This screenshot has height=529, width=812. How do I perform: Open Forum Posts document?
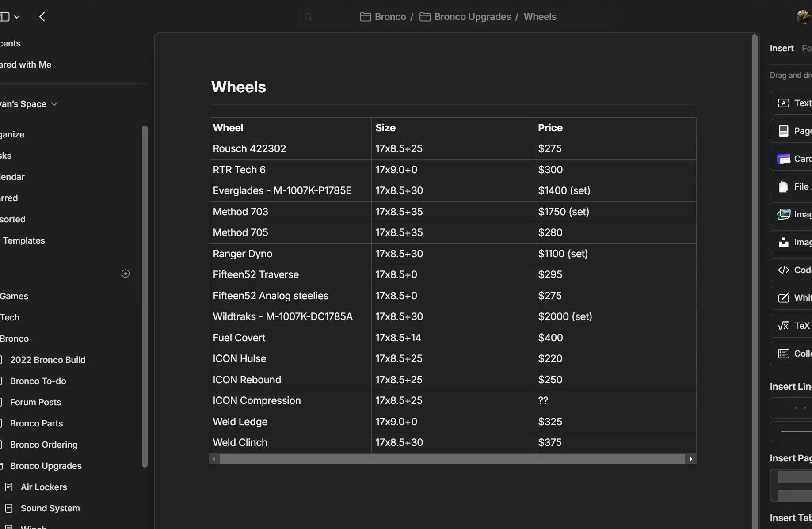pos(35,402)
